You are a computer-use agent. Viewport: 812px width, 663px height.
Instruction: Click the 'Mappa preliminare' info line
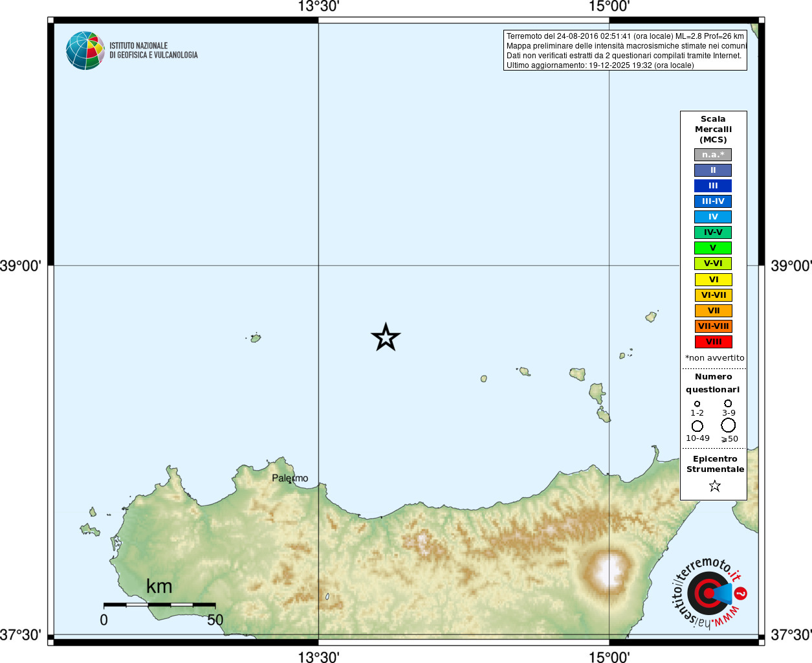coord(626,46)
